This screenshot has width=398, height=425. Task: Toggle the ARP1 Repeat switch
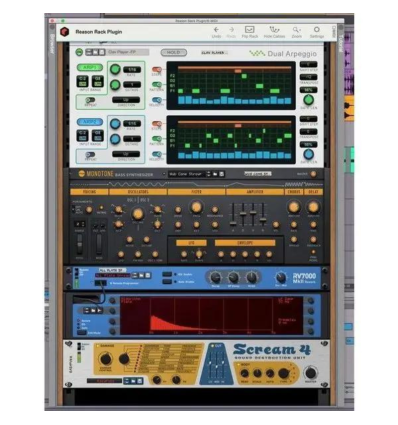[90, 100]
